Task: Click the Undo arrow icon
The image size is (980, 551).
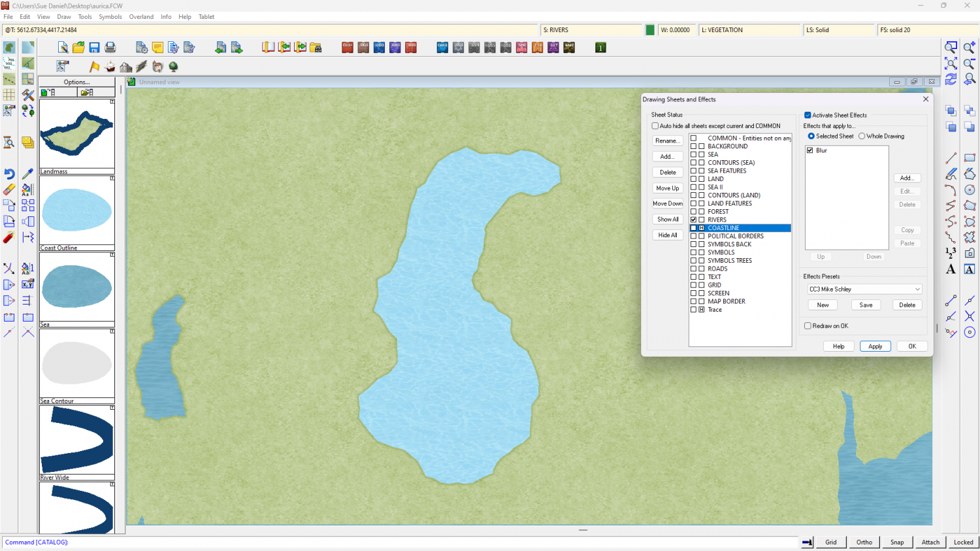Action: 9,174
